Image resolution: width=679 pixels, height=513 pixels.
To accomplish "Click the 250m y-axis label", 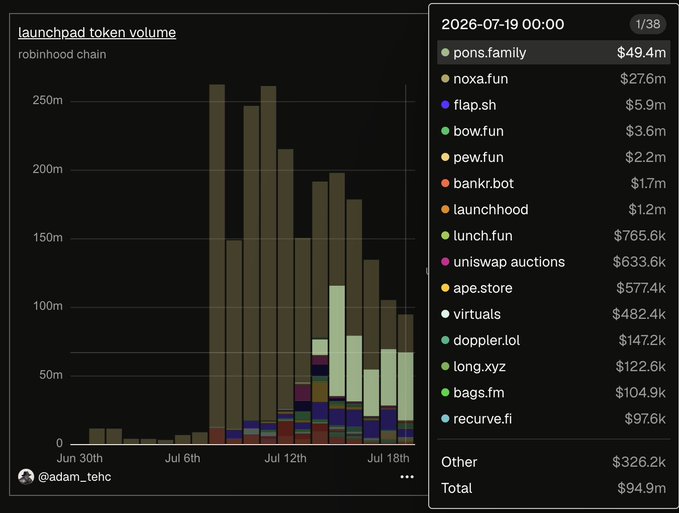I will (48, 100).
